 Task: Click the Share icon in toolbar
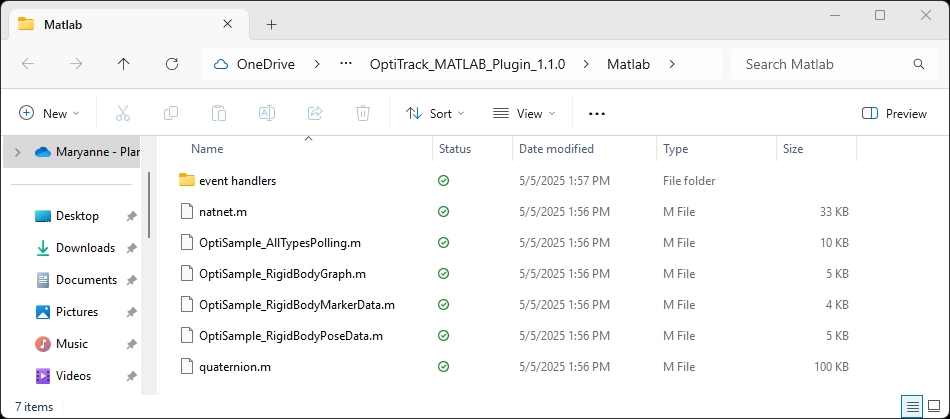tap(315, 114)
